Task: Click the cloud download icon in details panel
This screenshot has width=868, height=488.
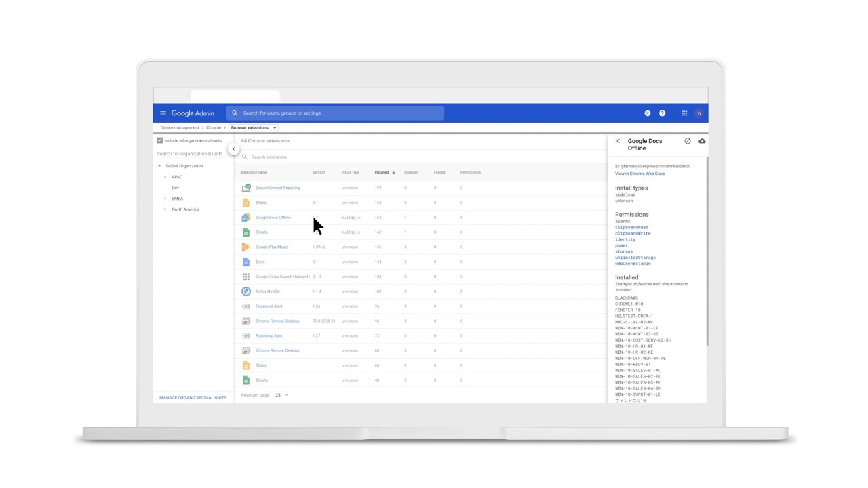Action: pyautogui.click(x=702, y=141)
